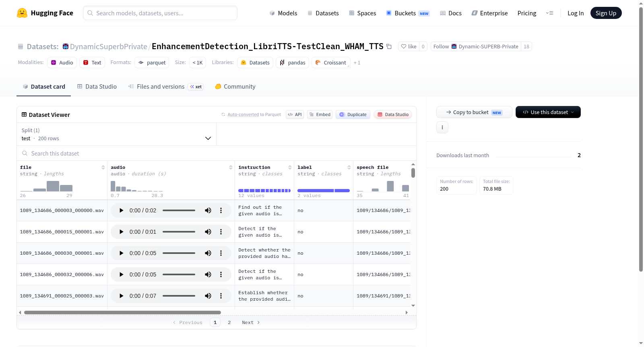Click the Sign Up button
The image size is (644, 347).
pyautogui.click(x=606, y=13)
